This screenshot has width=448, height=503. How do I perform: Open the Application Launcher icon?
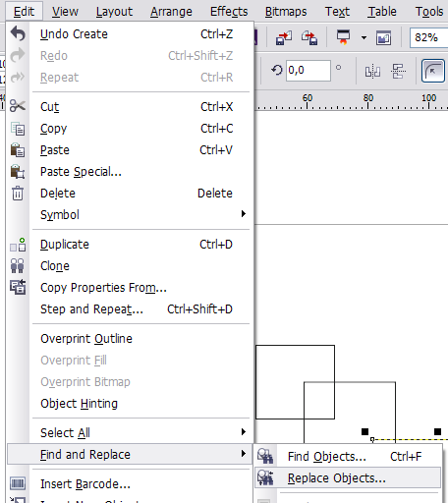[x=343, y=37]
